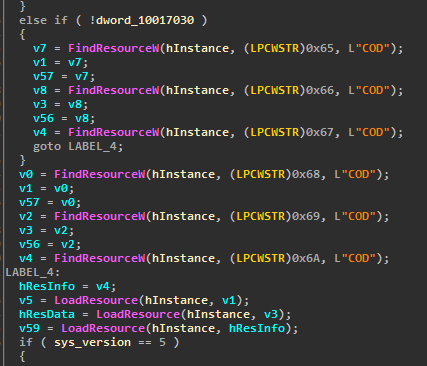Viewport: 427px width, 366px height.
Task: Select the hResData variable
Action: point(47,314)
